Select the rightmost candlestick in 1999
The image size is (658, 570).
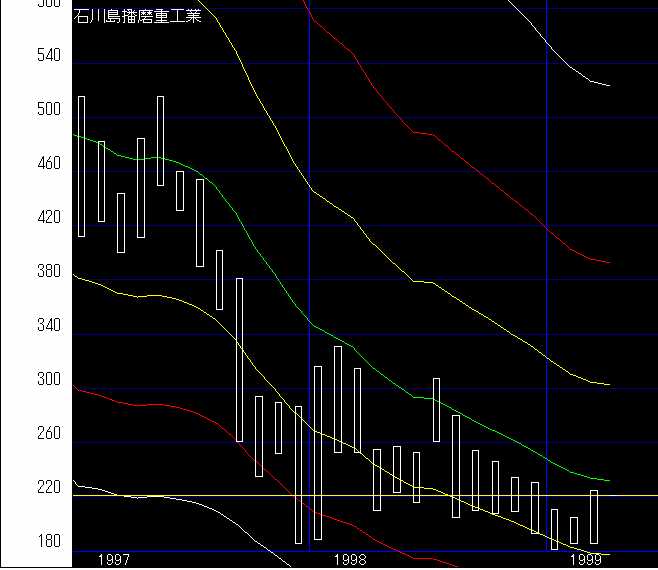[594, 517]
